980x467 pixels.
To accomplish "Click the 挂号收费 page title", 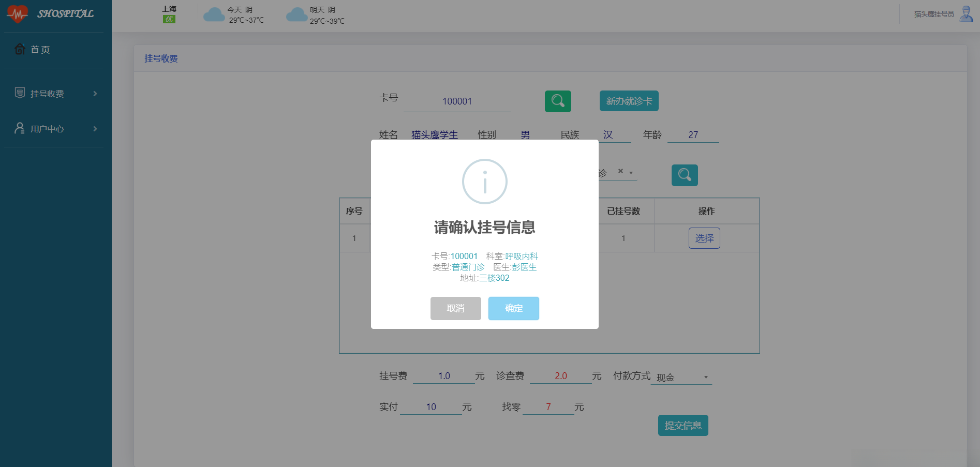I will (x=161, y=58).
